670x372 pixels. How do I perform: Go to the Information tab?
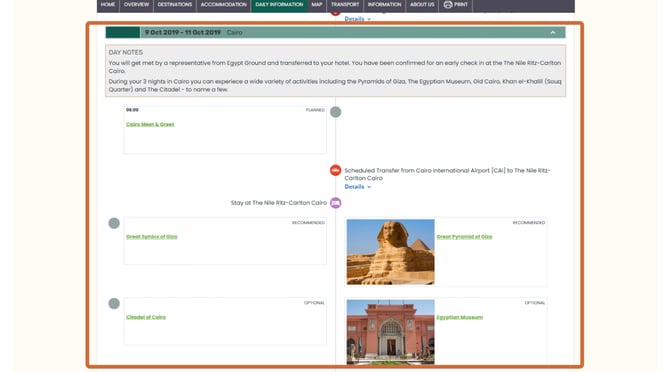[384, 5]
